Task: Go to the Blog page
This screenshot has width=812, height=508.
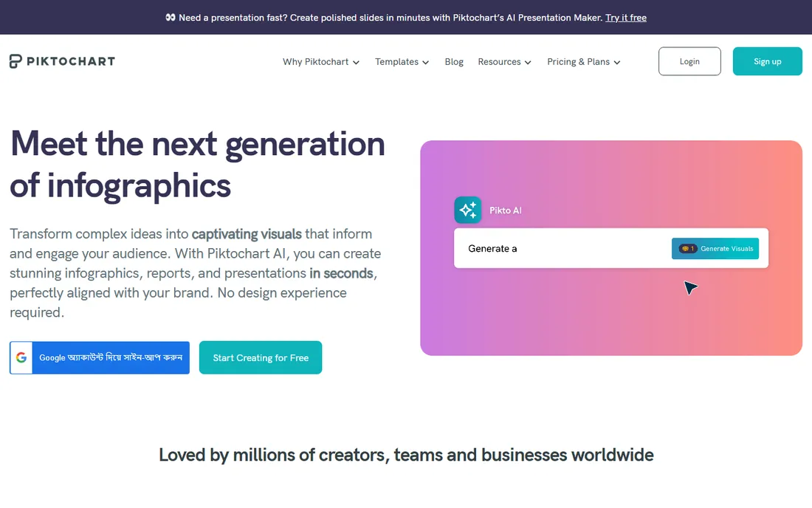Action: [454, 61]
